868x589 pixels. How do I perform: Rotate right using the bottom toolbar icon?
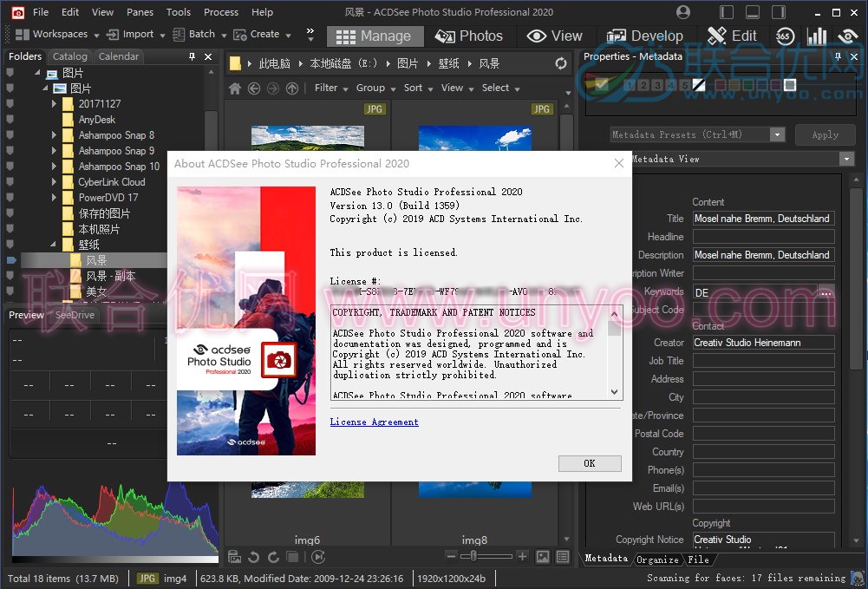pyautogui.click(x=273, y=557)
